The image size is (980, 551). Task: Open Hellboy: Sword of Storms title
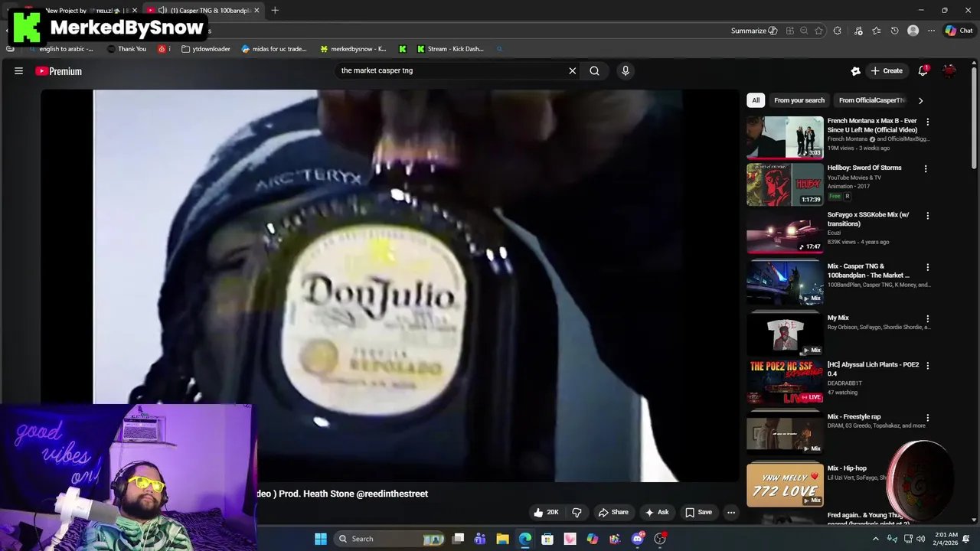(x=864, y=168)
